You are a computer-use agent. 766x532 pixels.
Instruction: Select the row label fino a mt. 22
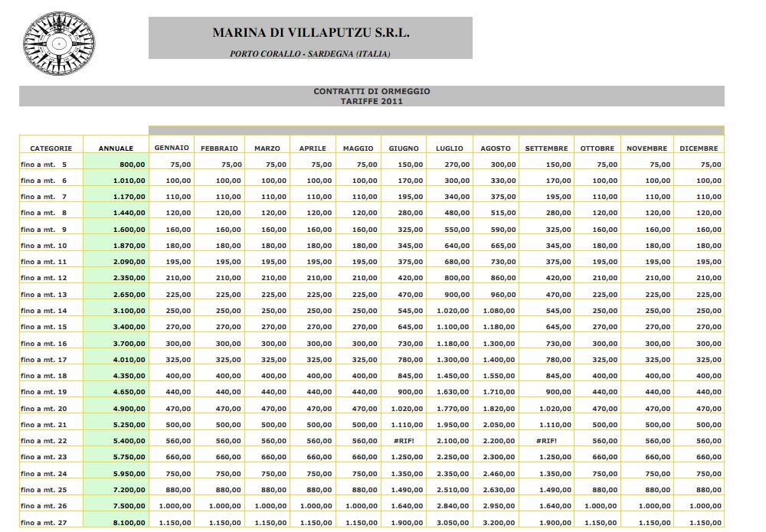coord(44,441)
